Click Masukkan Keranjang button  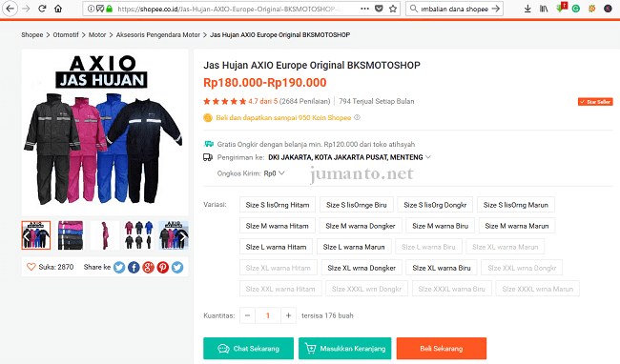pos(344,348)
